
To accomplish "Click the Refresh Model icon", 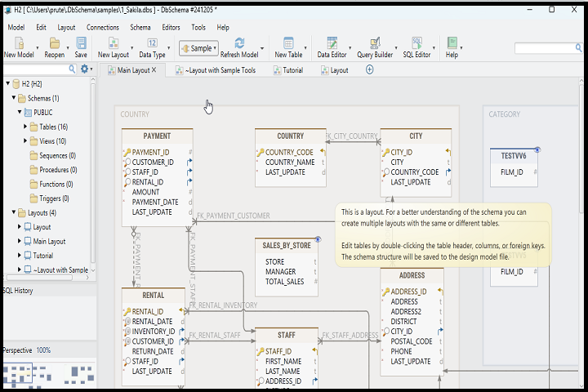I will 239,43.
